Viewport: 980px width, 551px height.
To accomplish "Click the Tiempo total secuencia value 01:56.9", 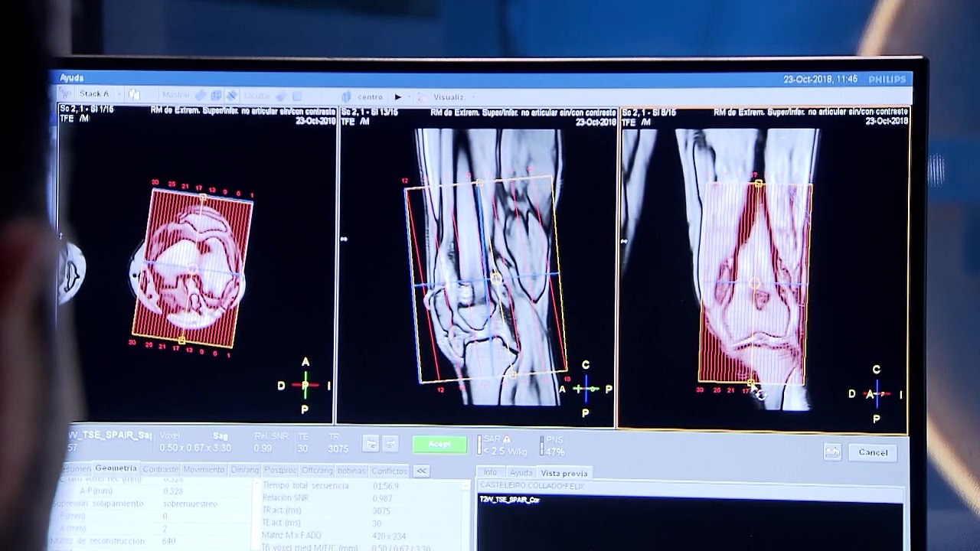I will click(386, 486).
